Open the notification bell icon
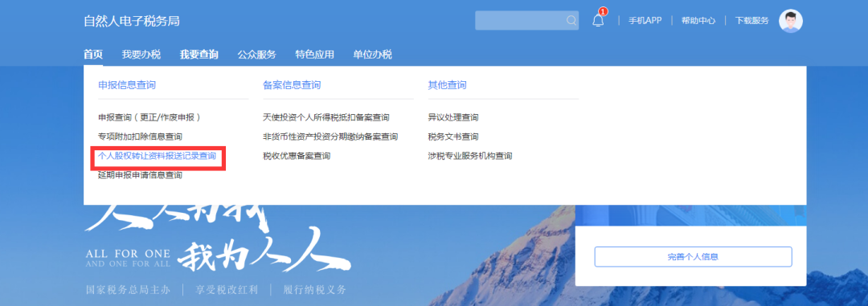This screenshot has width=868, height=306. pos(598,20)
